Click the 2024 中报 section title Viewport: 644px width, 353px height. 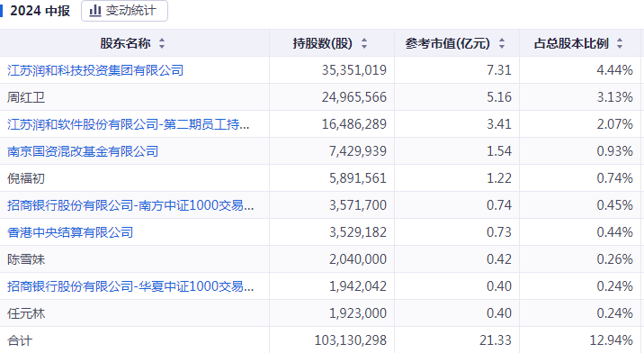[x=40, y=11]
